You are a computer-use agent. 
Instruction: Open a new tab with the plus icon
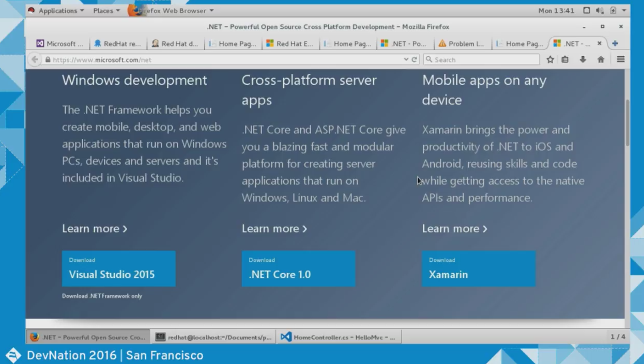(x=615, y=44)
